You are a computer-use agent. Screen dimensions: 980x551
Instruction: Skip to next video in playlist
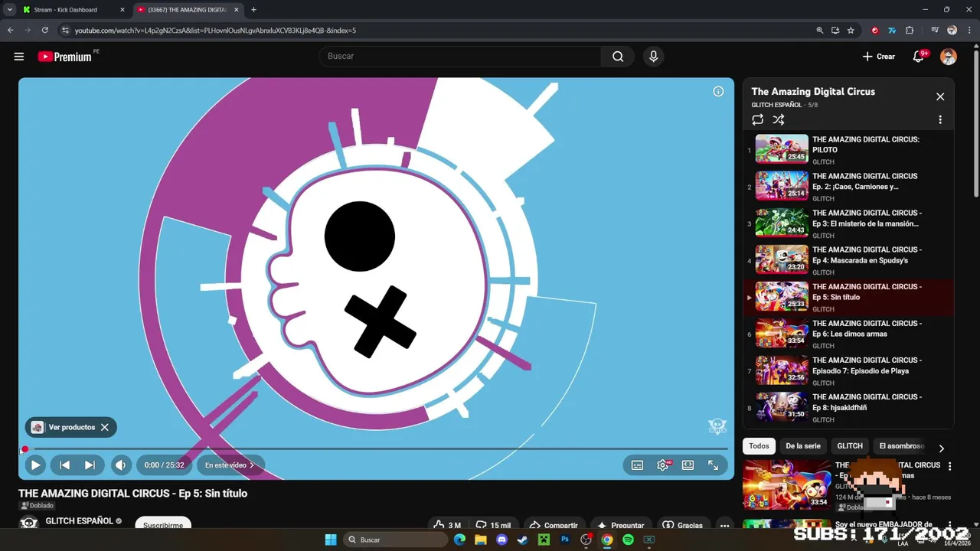(90, 465)
